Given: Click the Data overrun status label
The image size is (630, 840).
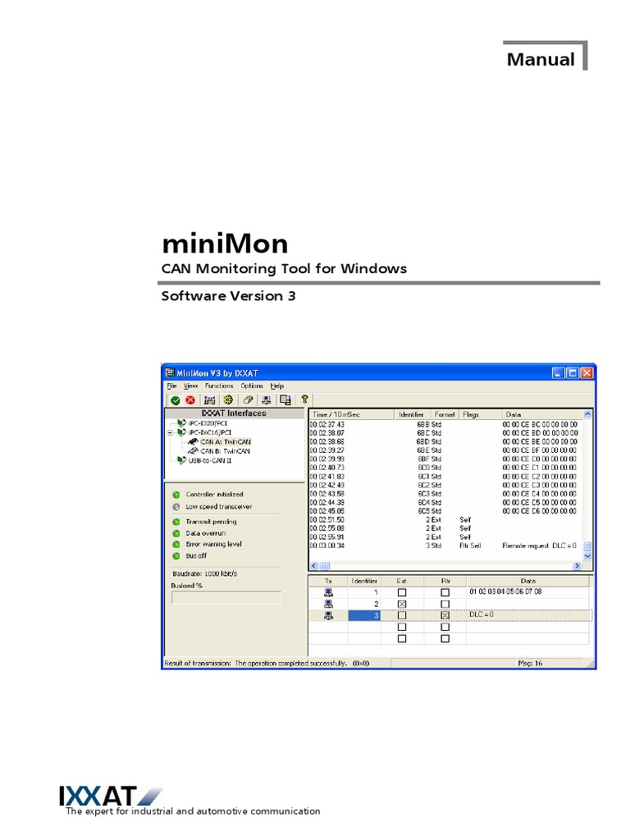Looking at the screenshot, I should coord(206,533).
